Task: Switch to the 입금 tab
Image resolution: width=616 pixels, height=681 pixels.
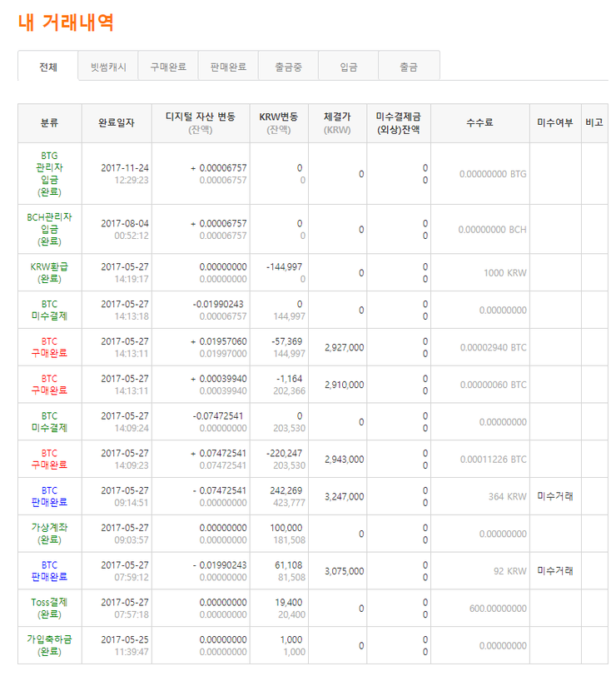Action: pos(348,67)
